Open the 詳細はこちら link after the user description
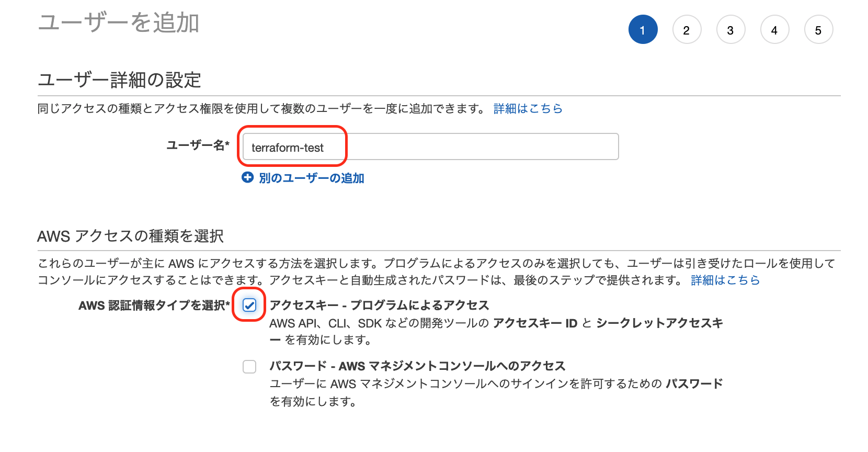Image resolution: width=868 pixels, height=452 pixels. [528, 108]
